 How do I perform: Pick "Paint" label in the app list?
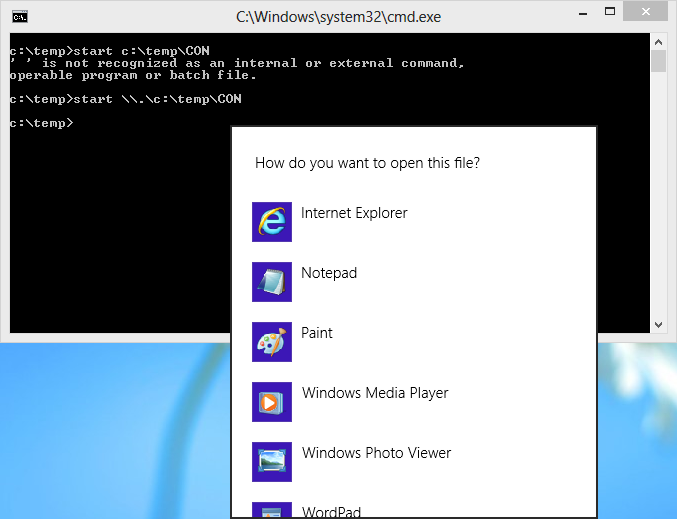pyautogui.click(x=317, y=333)
